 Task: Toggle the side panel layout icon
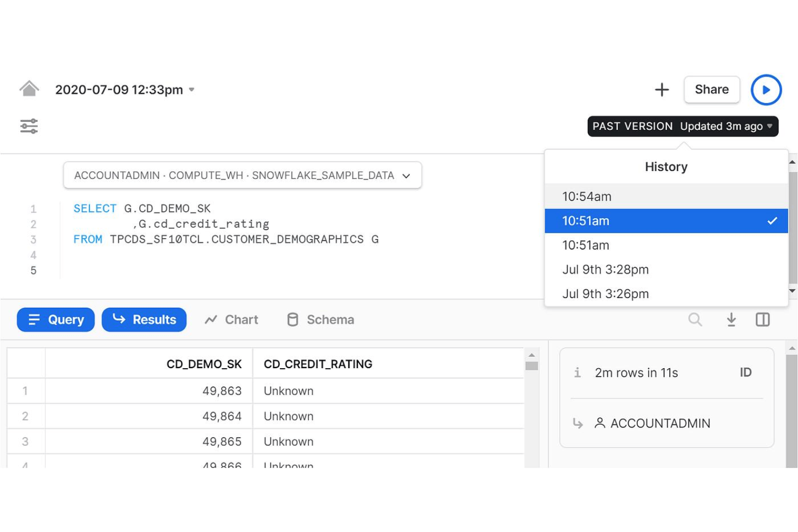(x=762, y=320)
